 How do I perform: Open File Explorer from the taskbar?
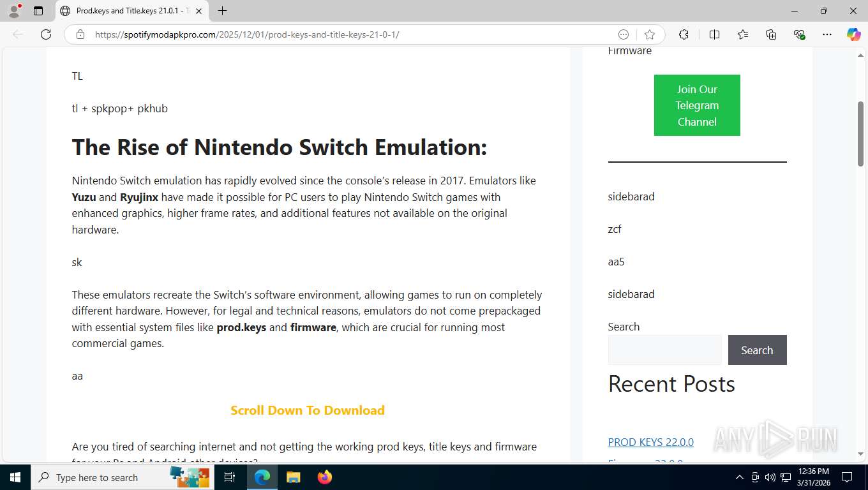tap(293, 477)
